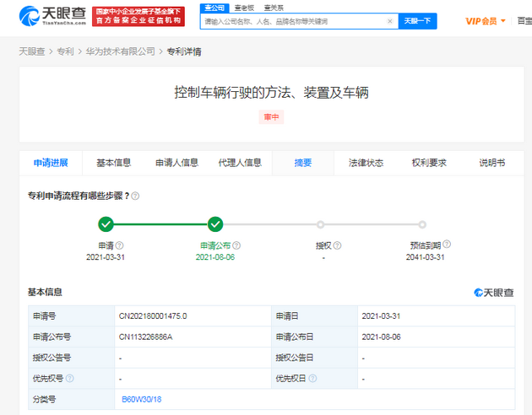Click the green check at 申请公布 step

click(x=215, y=224)
